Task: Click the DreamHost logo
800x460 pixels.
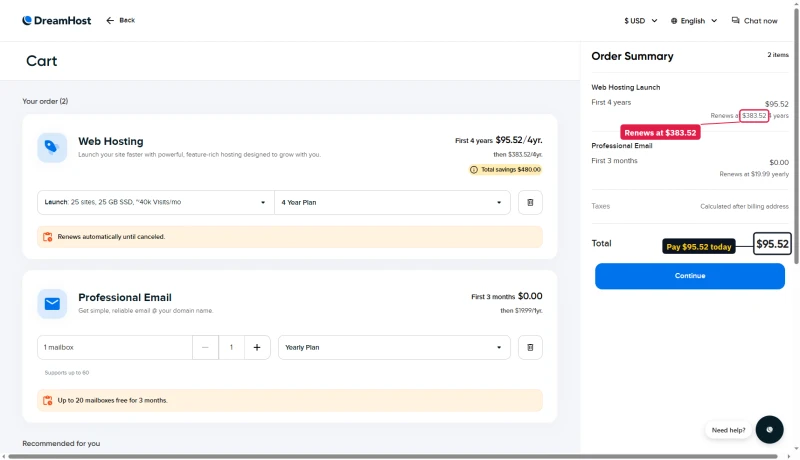Action: click(x=57, y=20)
